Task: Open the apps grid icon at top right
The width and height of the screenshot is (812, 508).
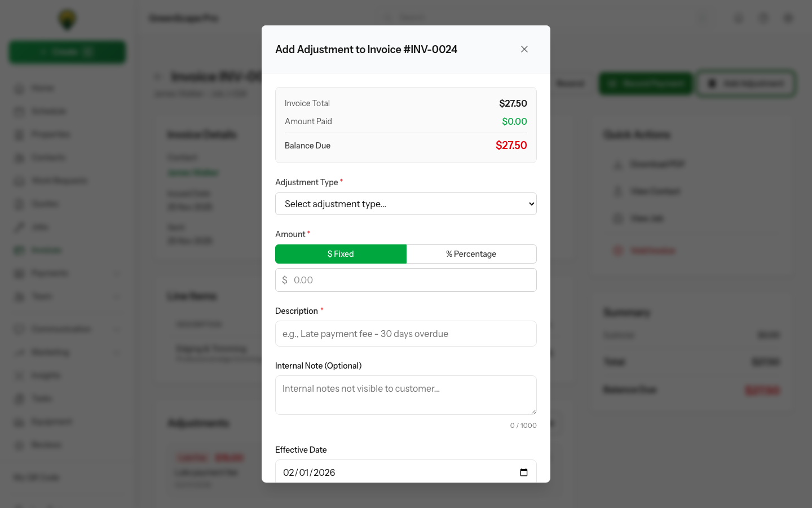Action: (x=788, y=17)
